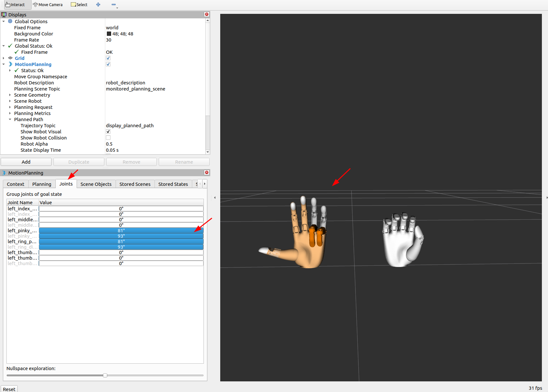Image resolution: width=548 pixels, height=392 pixels.
Task: Enable Show Robot Collision checkbox
Action: (x=108, y=138)
